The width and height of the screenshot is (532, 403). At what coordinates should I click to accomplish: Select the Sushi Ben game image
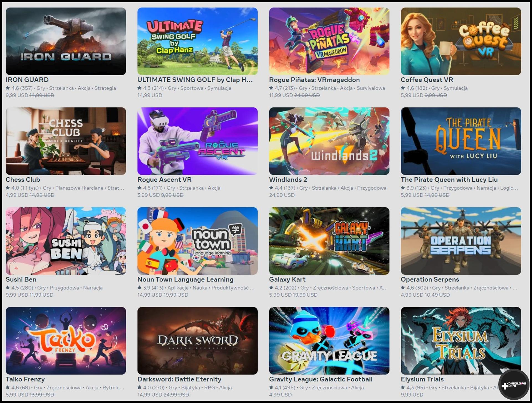pyautogui.click(x=66, y=241)
